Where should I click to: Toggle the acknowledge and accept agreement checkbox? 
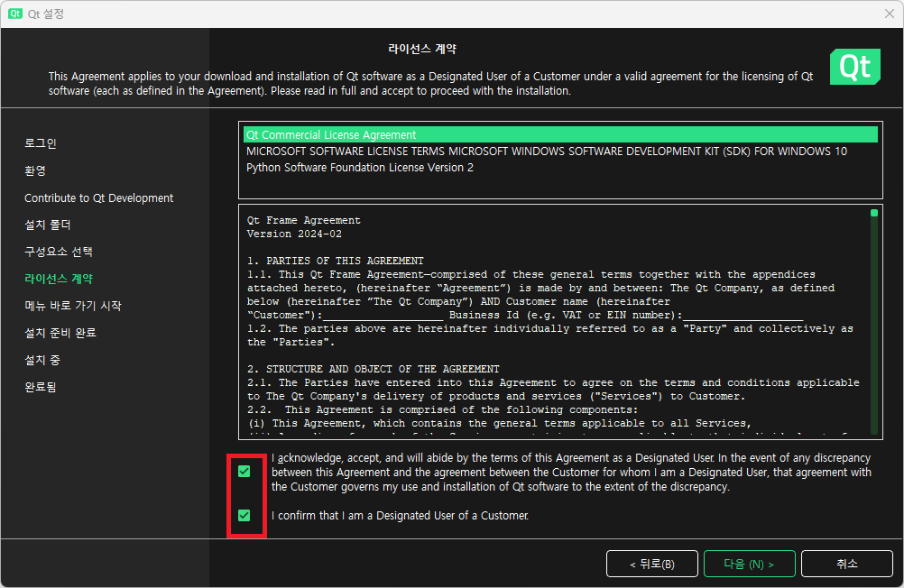(x=244, y=472)
